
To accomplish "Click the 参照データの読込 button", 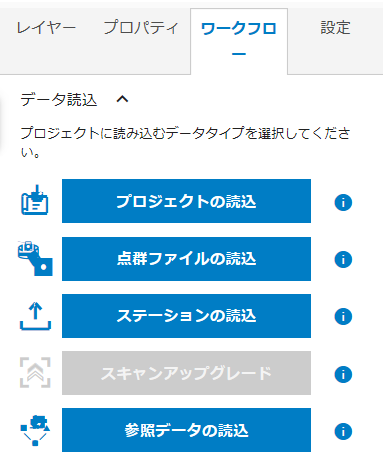I will pyautogui.click(x=186, y=430).
